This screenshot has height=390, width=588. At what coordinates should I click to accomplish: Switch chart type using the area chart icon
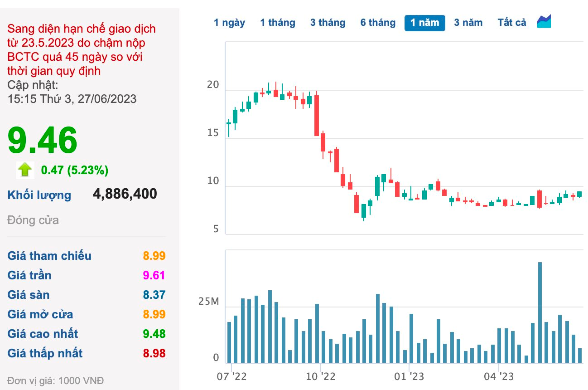[544, 22]
